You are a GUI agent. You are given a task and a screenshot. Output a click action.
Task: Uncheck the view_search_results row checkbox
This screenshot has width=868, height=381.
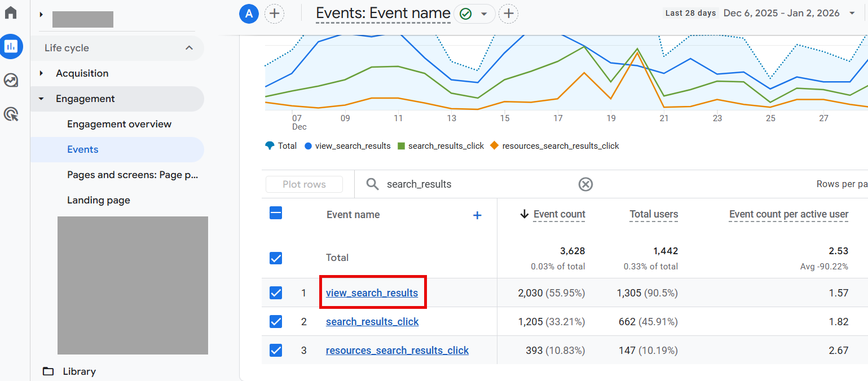click(x=276, y=293)
